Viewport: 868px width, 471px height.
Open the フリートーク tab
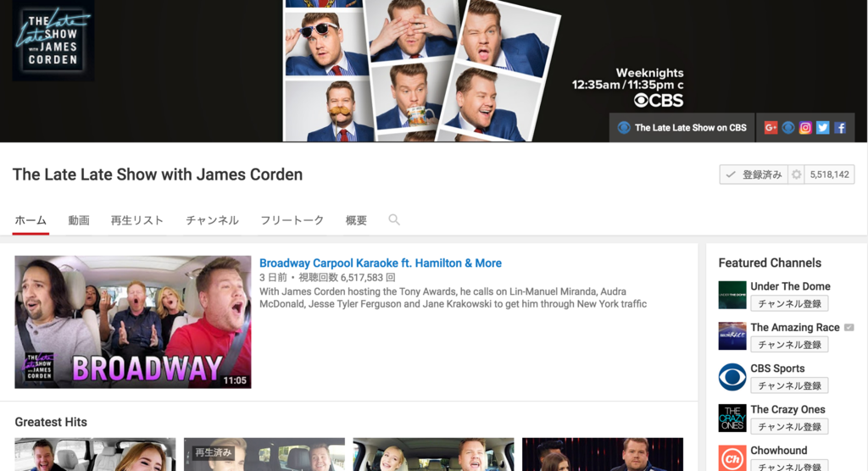[292, 220]
